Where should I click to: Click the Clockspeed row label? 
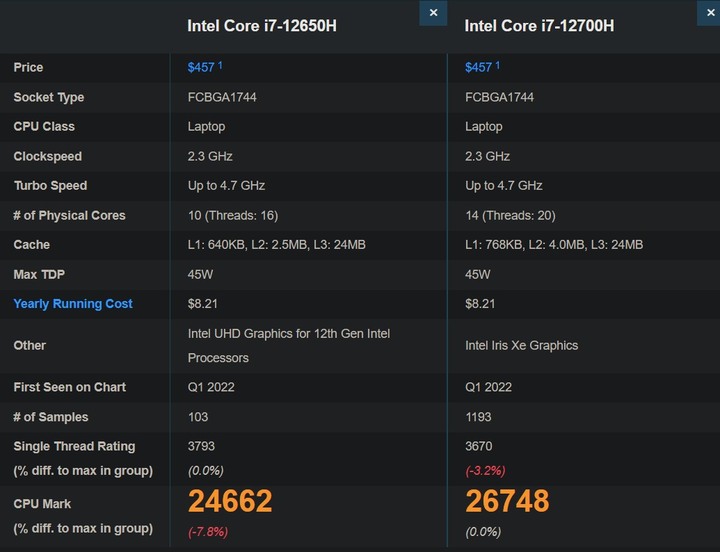coord(48,156)
